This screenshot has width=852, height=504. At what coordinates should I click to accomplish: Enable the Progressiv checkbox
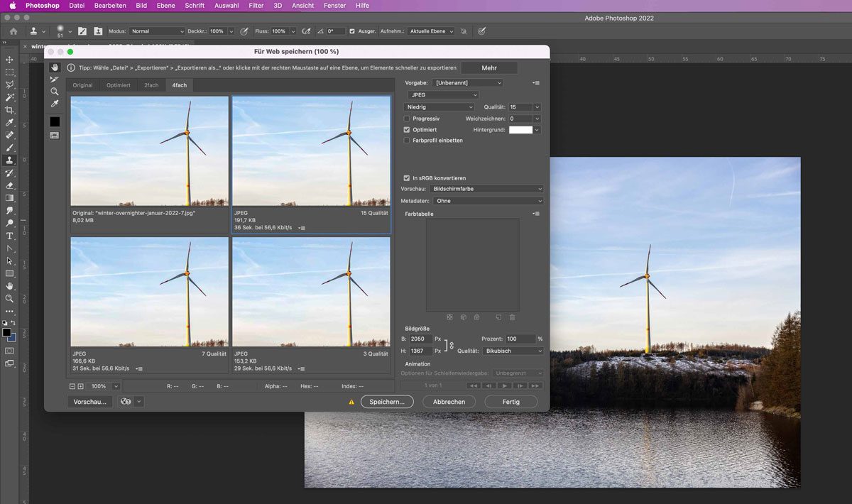tap(407, 119)
